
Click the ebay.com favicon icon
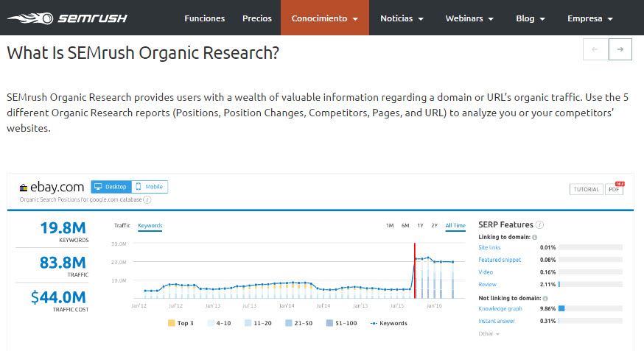(24, 188)
